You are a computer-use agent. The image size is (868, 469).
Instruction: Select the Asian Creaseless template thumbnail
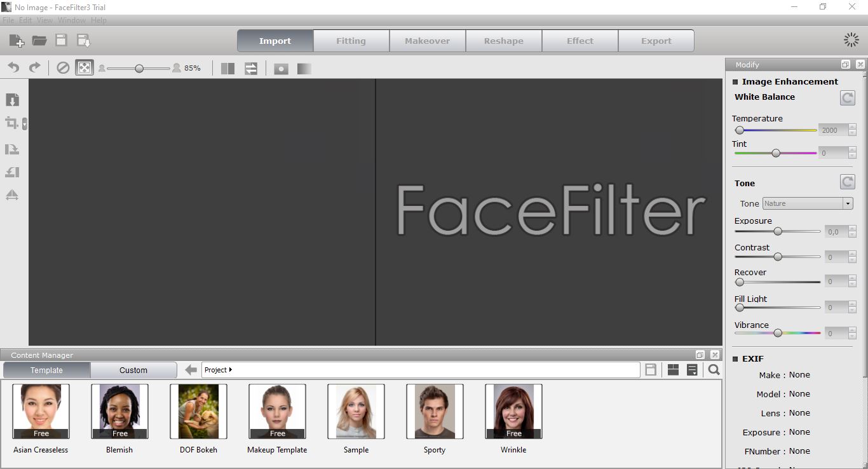pyautogui.click(x=41, y=411)
